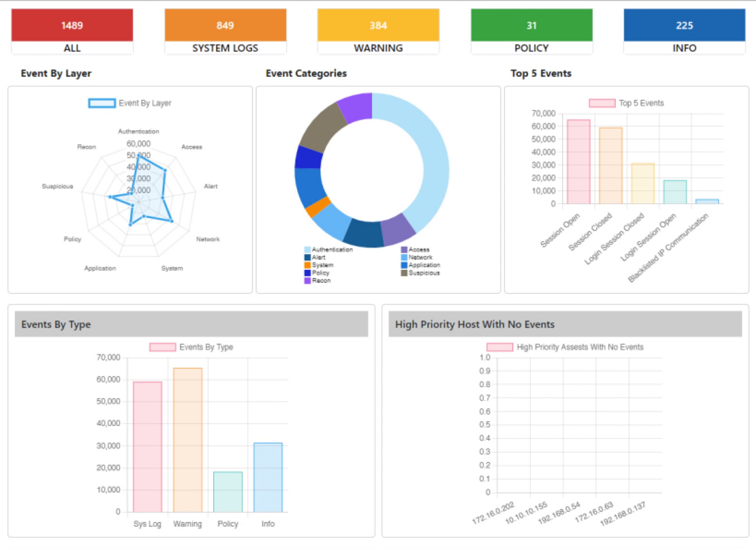
Task: Select the Warning bar in Events By Type
Action: click(188, 440)
